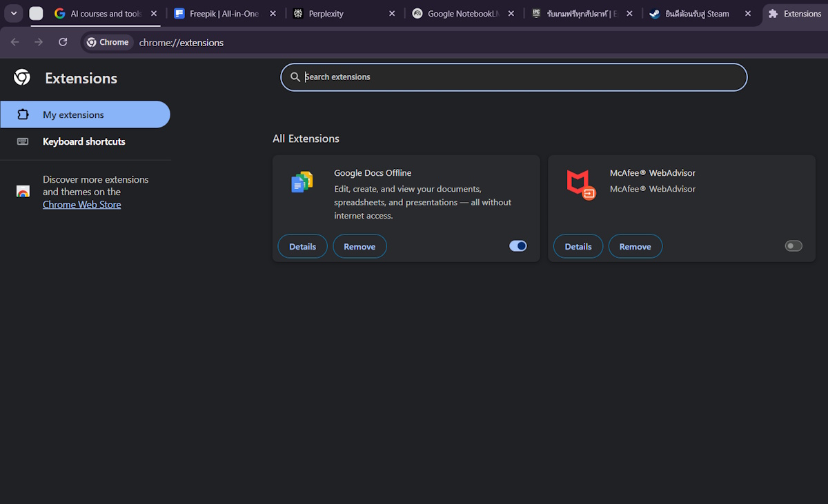Click inside the Search extensions field
The image size is (828, 504).
(513, 77)
